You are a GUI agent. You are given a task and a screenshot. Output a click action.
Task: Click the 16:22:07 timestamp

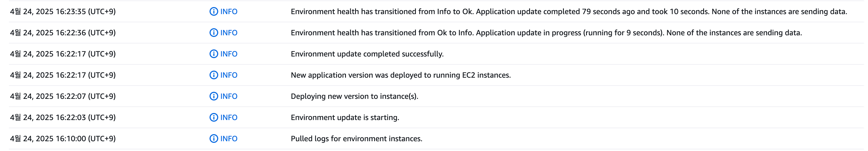click(63, 96)
